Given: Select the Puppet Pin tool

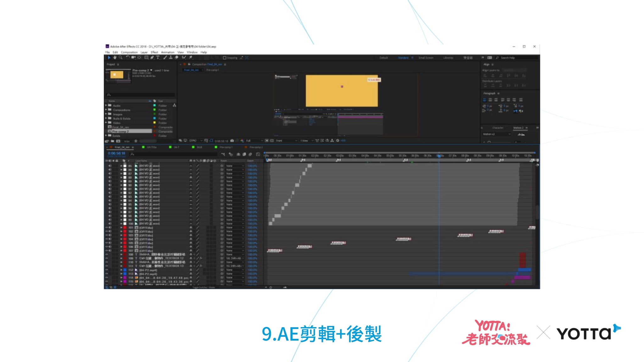Looking at the screenshot, I should point(191,58).
